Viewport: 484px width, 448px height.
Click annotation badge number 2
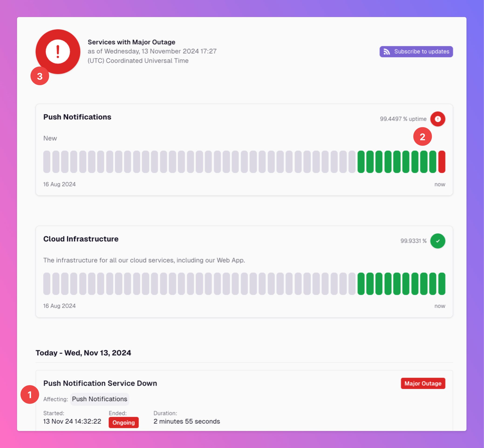point(422,137)
